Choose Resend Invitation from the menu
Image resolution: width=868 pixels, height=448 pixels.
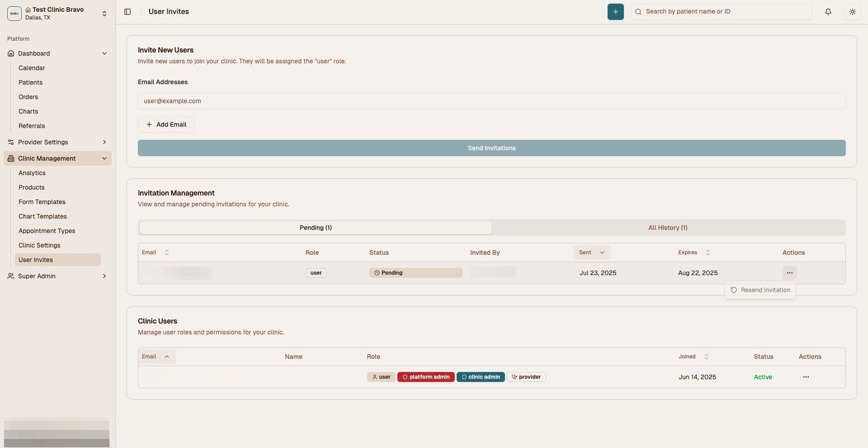760,290
